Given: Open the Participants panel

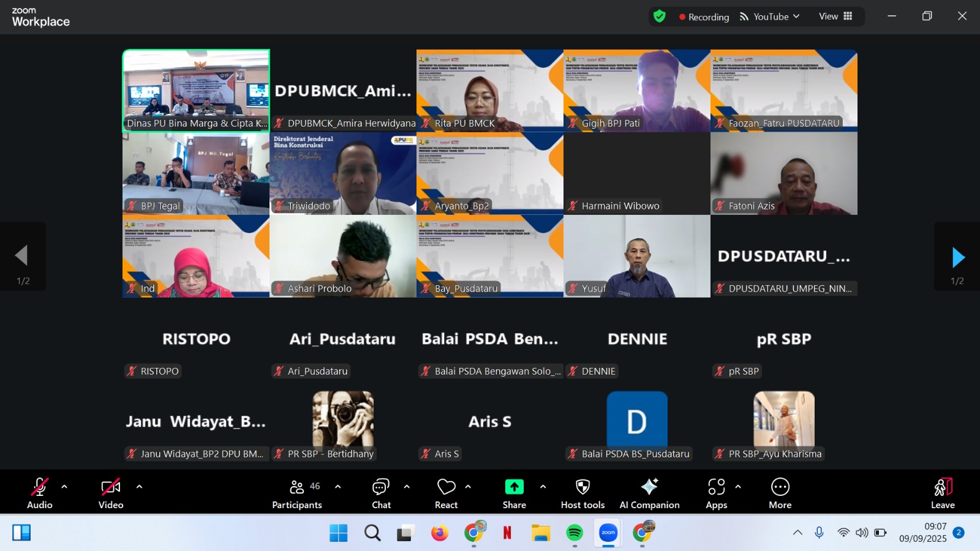Looking at the screenshot, I should tap(297, 493).
